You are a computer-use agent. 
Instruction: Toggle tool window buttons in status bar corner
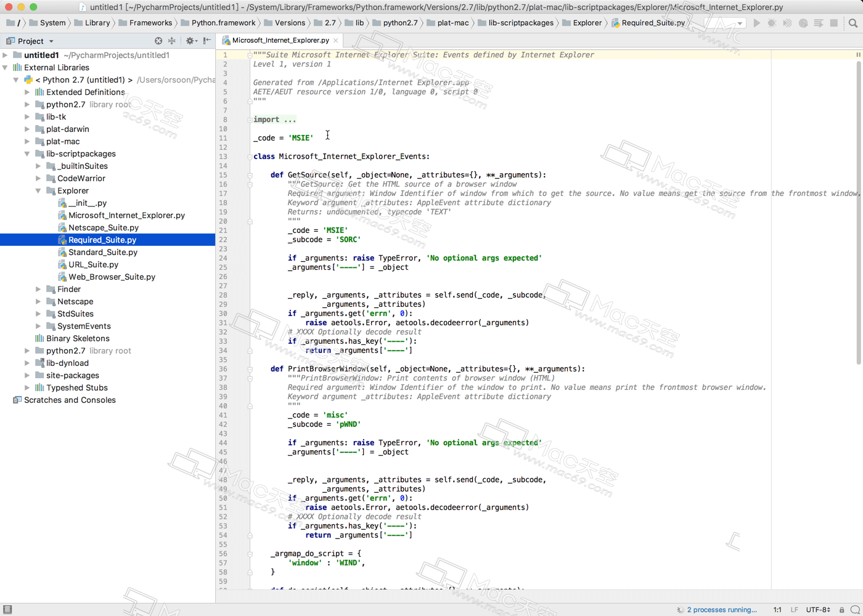[7, 609]
